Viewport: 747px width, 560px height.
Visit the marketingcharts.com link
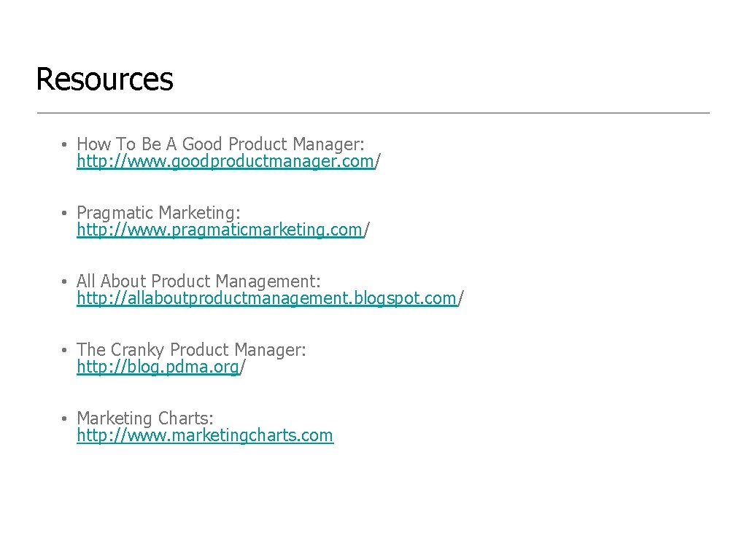pyautogui.click(x=205, y=435)
